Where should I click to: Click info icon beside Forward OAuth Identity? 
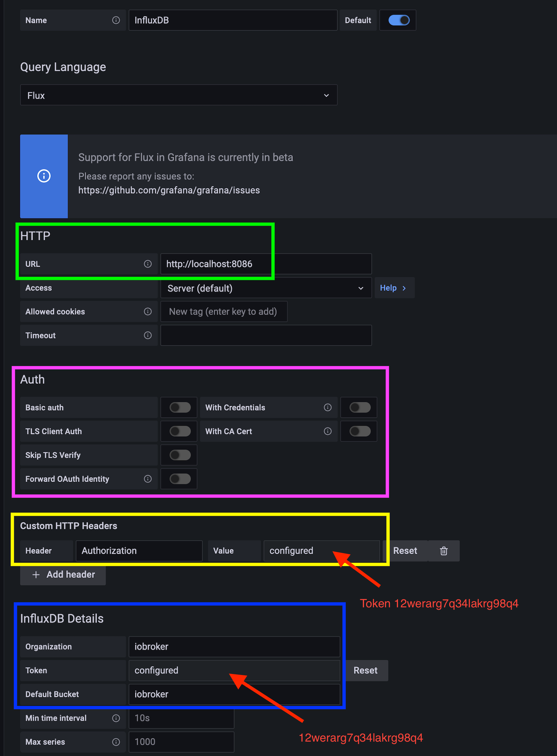[148, 479]
